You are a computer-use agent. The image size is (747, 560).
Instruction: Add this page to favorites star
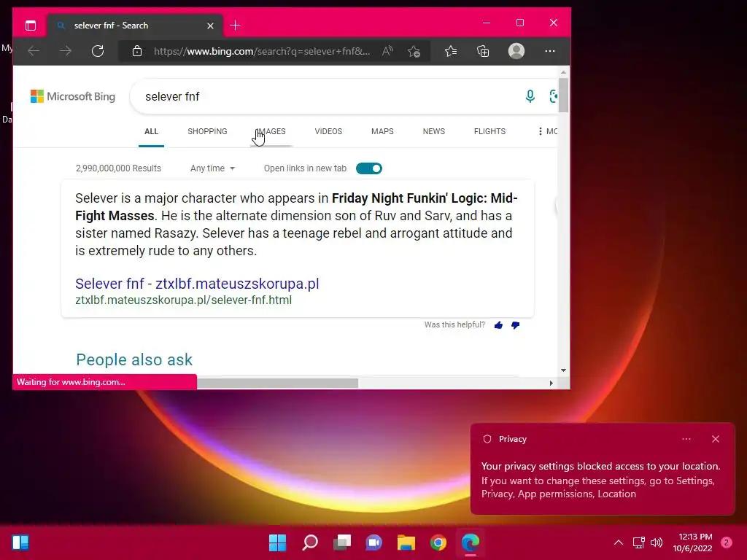414,51
